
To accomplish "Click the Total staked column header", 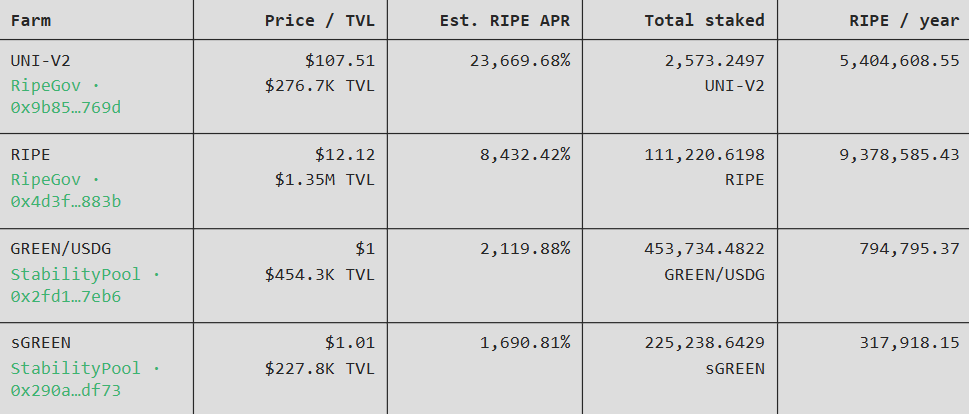I will click(705, 20).
